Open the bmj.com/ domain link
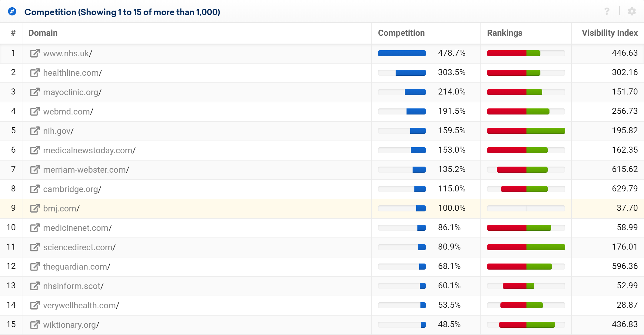This screenshot has width=644, height=335. click(61, 208)
